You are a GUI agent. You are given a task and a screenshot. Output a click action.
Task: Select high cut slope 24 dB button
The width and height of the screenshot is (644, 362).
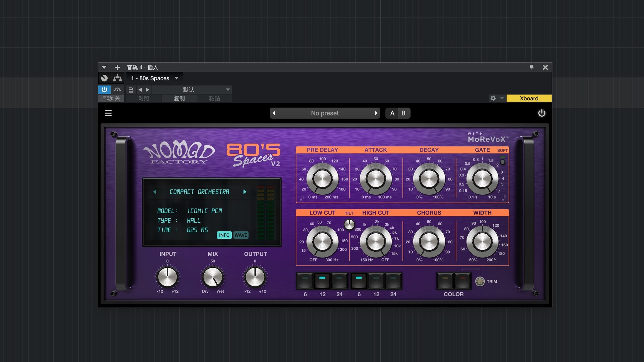pos(393,281)
